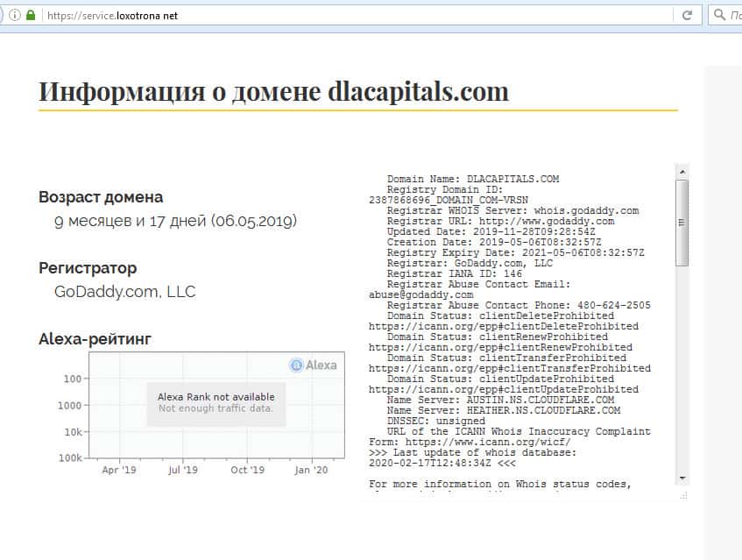742x560 pixels.
Task: Click the heading 'Информация о домене dlacapitals.com'
Action: (273, 92)
